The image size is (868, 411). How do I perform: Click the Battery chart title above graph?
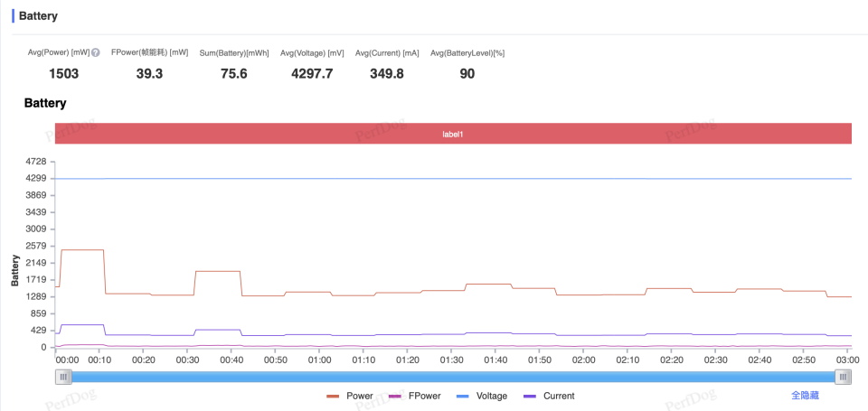(x=45, y=103)
